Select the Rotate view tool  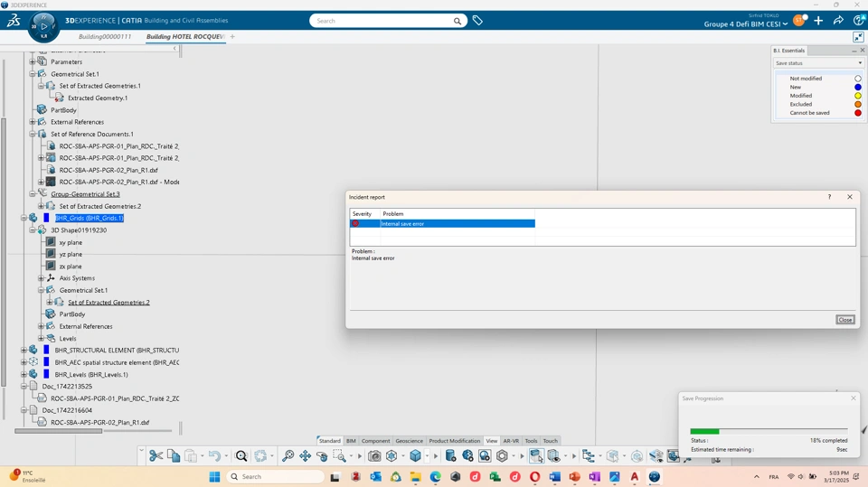tap(322, 456)
